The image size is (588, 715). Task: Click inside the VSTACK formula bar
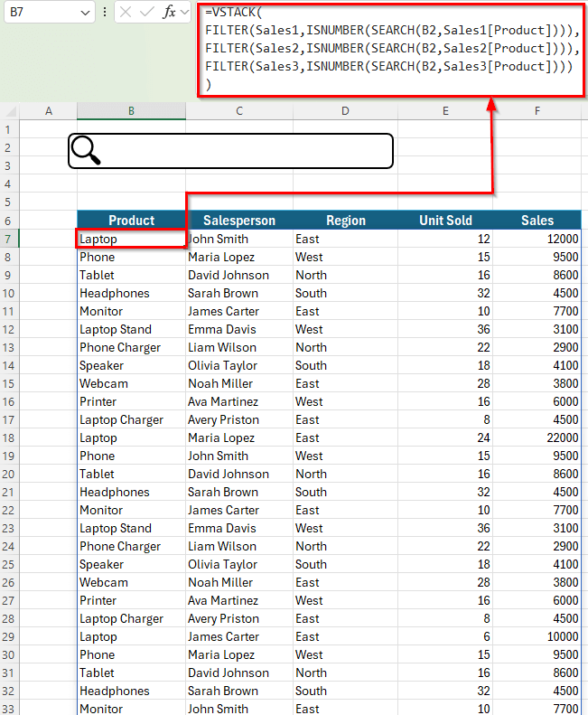click(391, 50)
